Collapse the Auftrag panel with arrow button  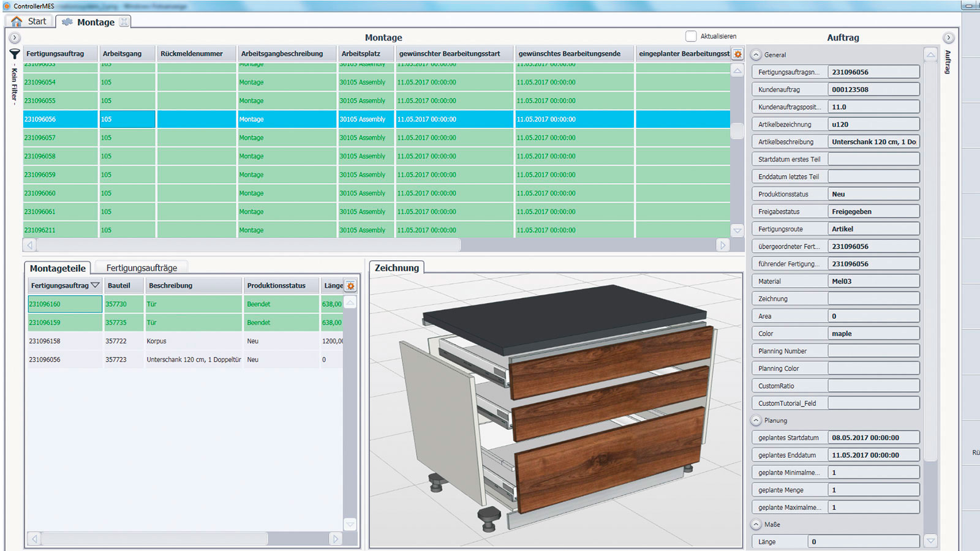tap(948, 38)
